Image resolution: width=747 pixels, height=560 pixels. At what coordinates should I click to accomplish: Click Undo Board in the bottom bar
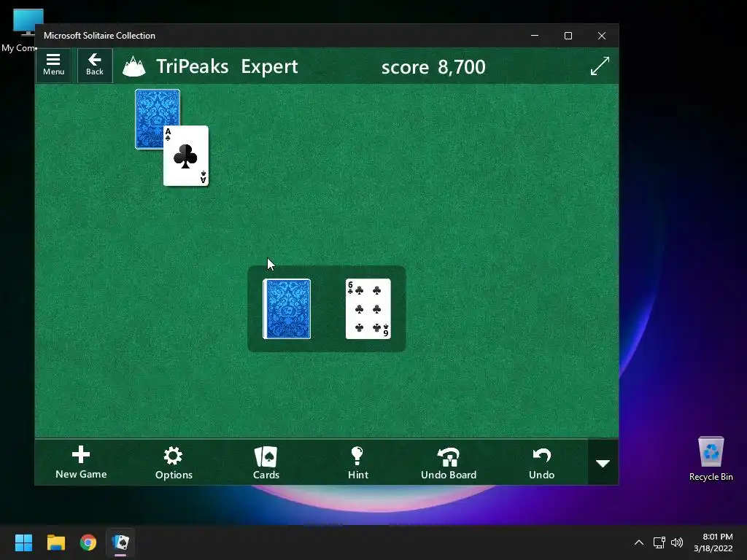(x=449, y=462)
